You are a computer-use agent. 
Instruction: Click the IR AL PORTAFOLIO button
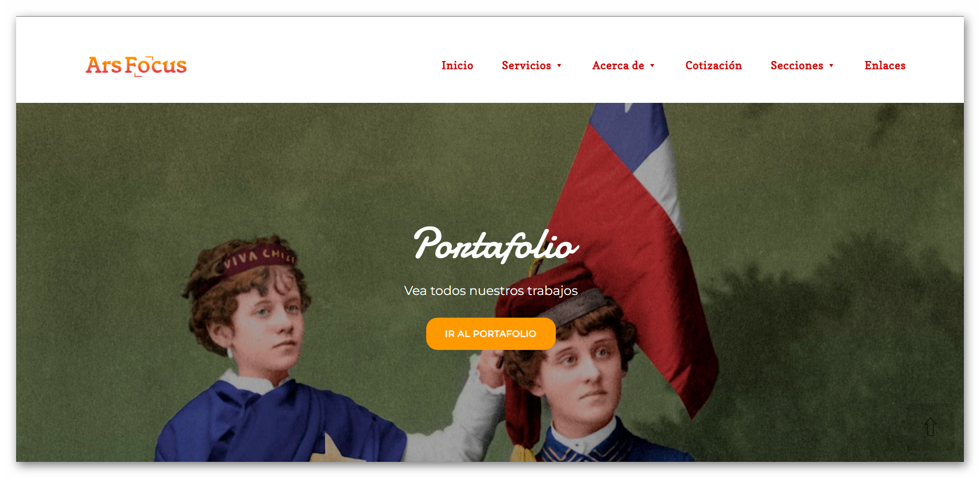tap(491, 334)
